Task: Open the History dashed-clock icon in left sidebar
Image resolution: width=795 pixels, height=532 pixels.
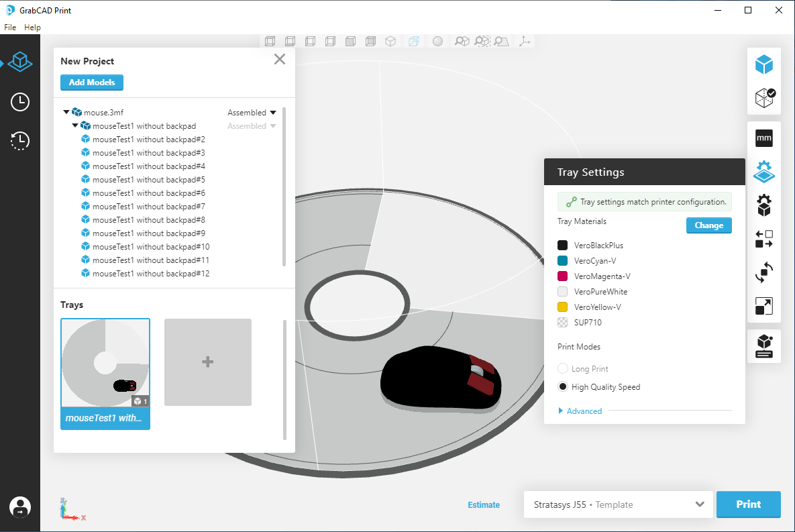Action: pyautogui.click(x=19, y=141)
